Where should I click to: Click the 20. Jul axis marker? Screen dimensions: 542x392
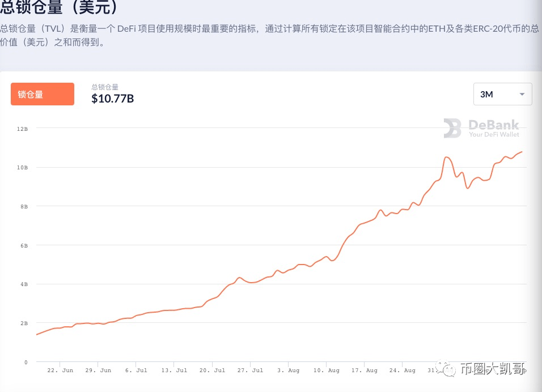tap(212, 370)
